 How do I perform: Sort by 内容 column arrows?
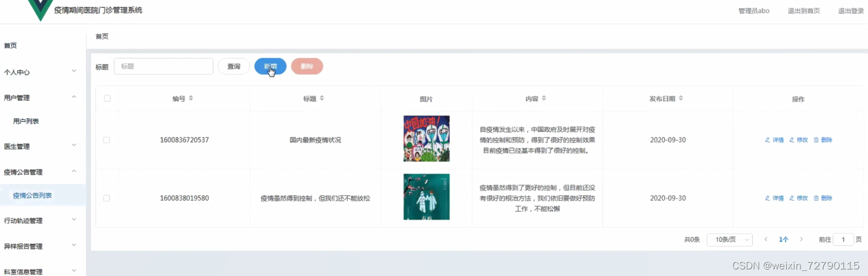point(544,98)
